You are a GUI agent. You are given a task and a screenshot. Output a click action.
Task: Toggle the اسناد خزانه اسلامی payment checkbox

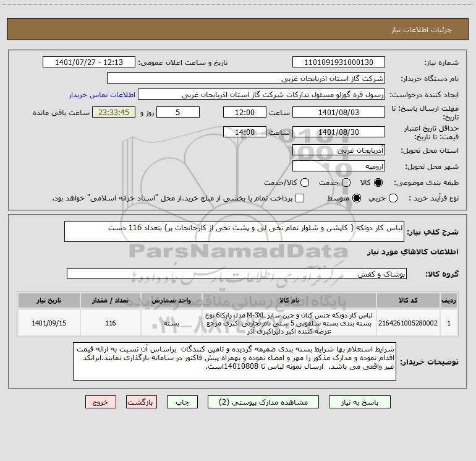coord(300,198)
